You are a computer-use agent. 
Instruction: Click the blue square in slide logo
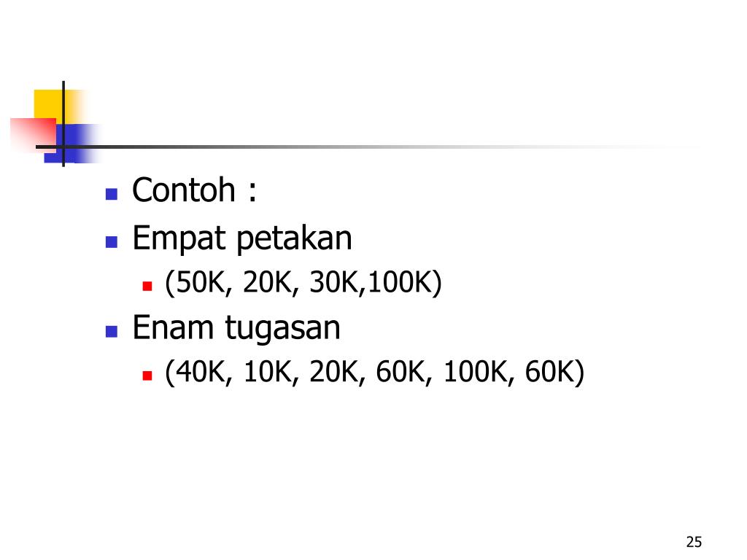[x=71, y=144]
